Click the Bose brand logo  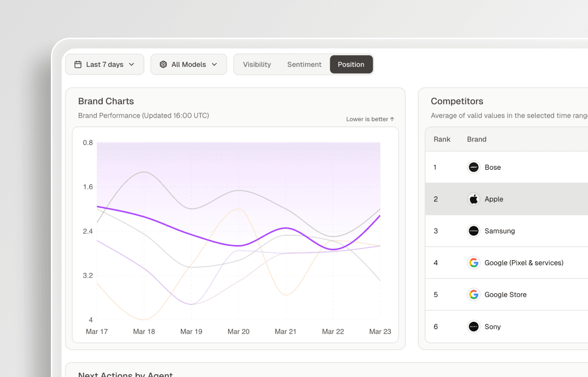click(473, 167)
